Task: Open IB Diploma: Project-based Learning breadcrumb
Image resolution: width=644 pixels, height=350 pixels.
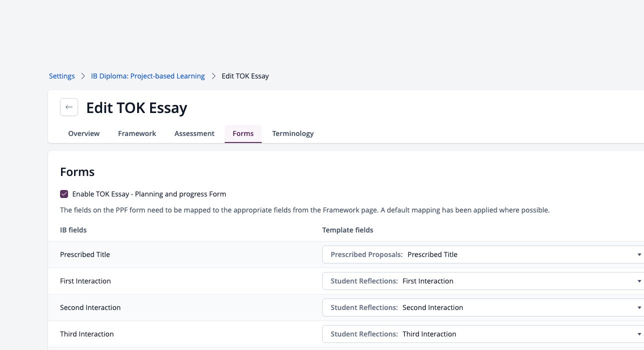Action: coord(148,76)
